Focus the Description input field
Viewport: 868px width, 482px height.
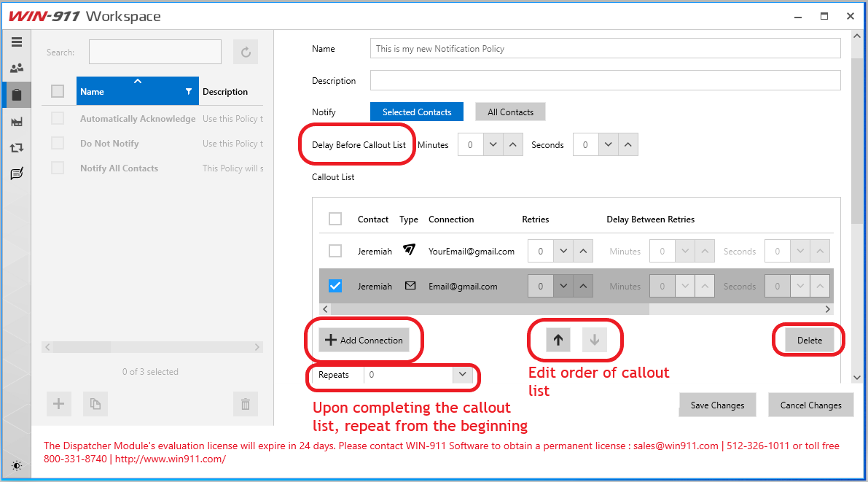(x=605, y=80)
